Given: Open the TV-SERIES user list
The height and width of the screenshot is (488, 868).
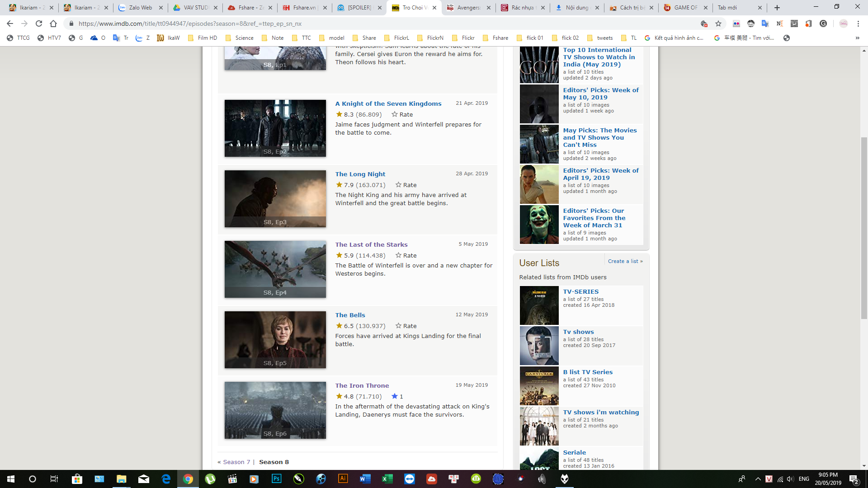Looking at the screenshot, I should (580, 291).
